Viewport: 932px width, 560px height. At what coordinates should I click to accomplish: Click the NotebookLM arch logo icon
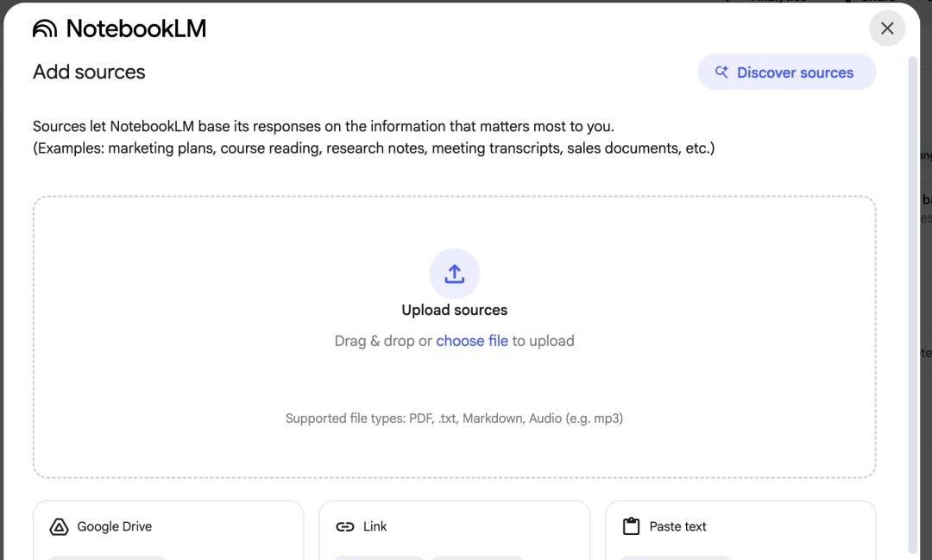point(45,28)
